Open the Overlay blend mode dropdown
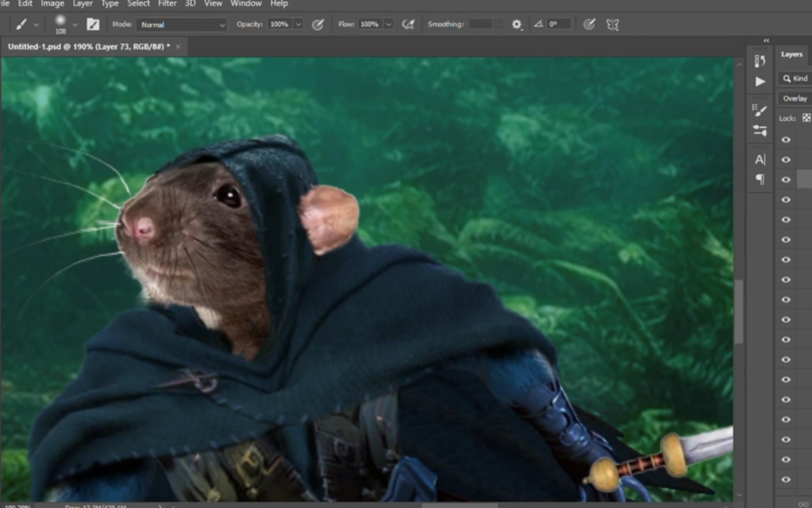 point(796,99)
